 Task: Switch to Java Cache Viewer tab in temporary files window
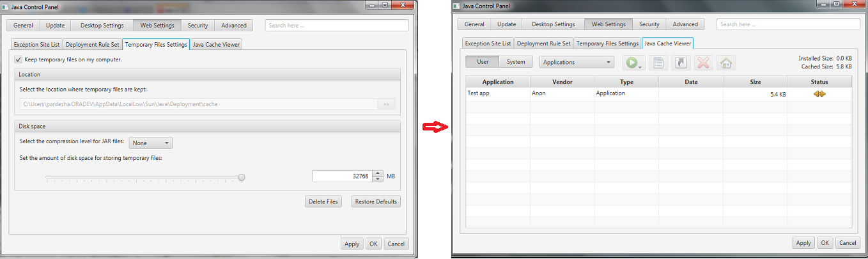pos(217,45)
